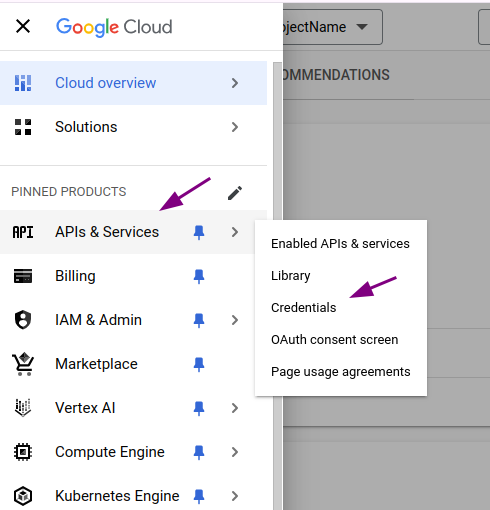Open Enabled APIs & services from submenu
Viewport: 490px width, 510px height.
(341, 244)
